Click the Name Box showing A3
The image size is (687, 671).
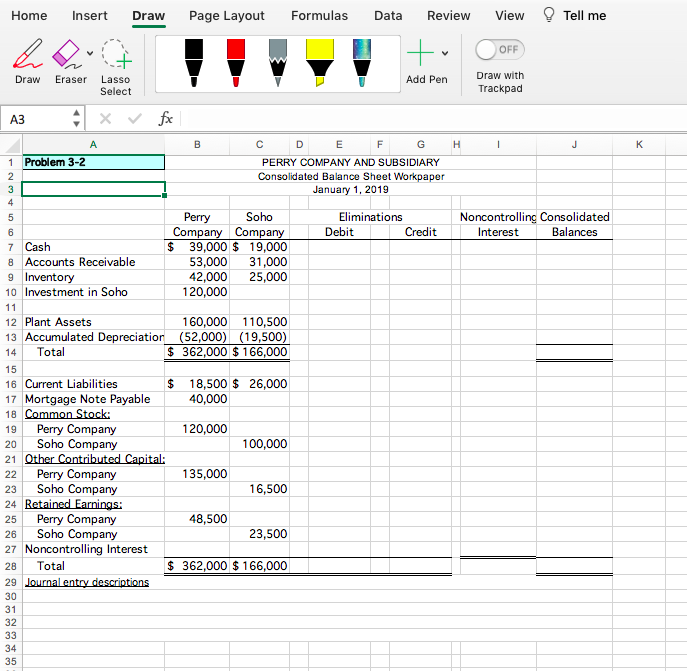pyautogui.click(x=36, y=119)
